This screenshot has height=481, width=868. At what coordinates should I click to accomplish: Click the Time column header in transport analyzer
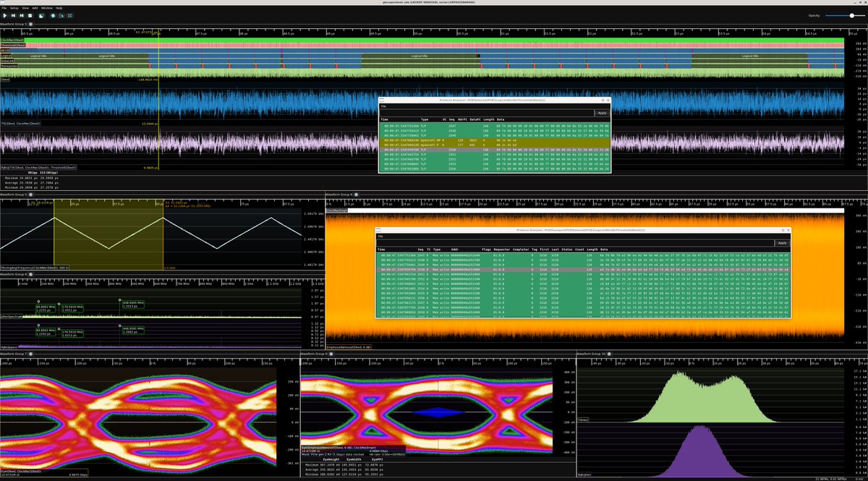coord(381,250)
